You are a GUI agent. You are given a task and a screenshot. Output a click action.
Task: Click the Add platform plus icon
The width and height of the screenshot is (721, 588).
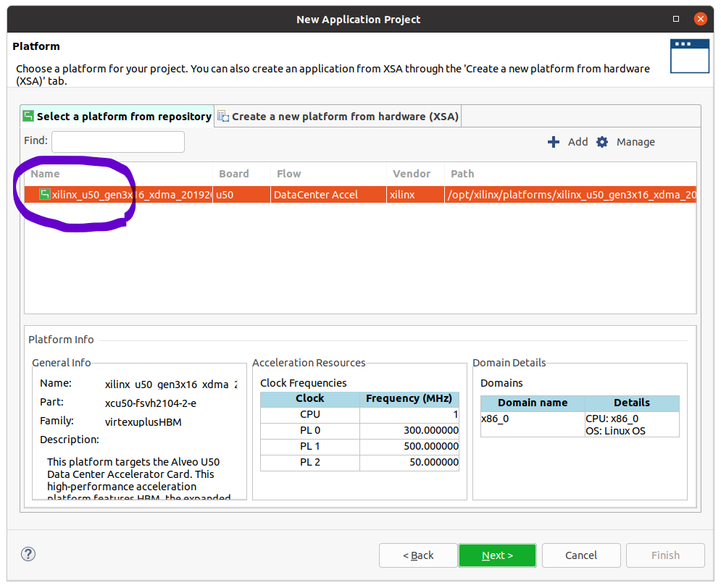point(554,142)
